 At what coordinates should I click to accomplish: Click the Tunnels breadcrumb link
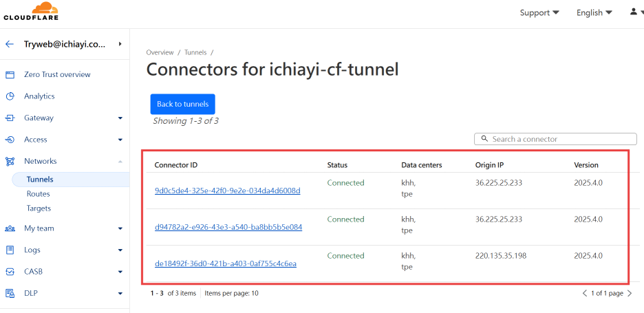pyautogui.click(x=195, y=52)
